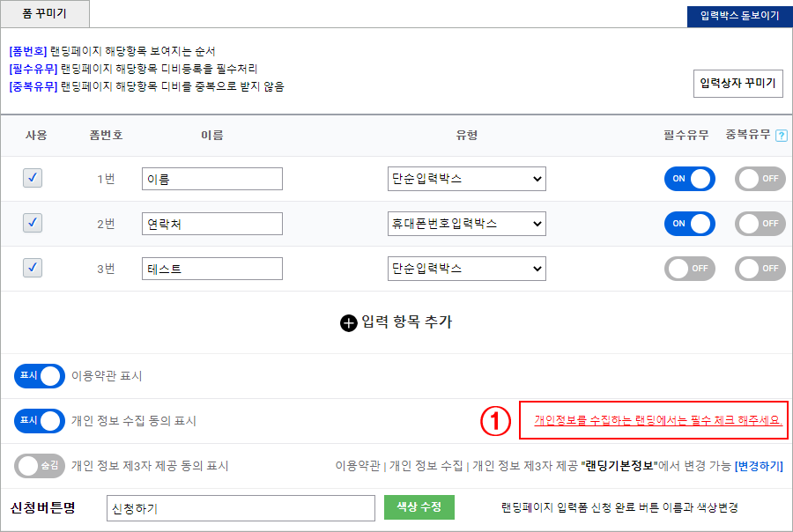Click the plus icon for 입력 항목 추가

pyautogui.click(x=348, y=322)
